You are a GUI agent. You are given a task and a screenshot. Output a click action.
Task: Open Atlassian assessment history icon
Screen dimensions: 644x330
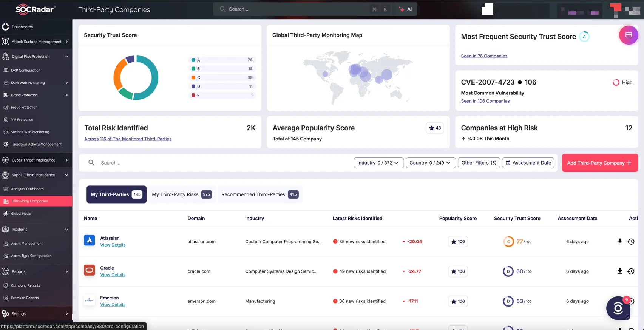click(x=631, y=242)
